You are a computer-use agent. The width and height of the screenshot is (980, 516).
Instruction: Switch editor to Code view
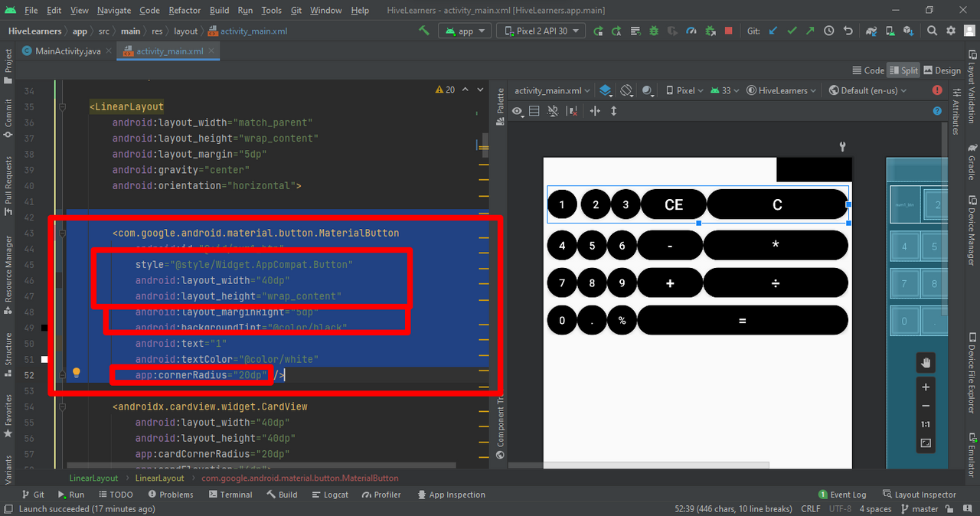868,70
